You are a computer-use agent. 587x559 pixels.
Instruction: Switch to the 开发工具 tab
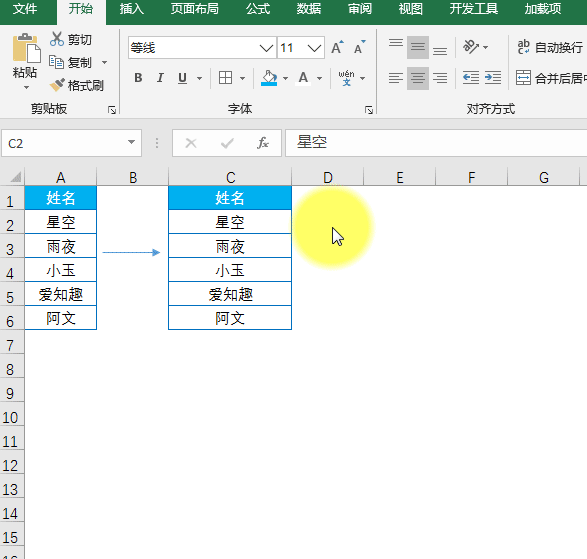[x=474, y=9]
